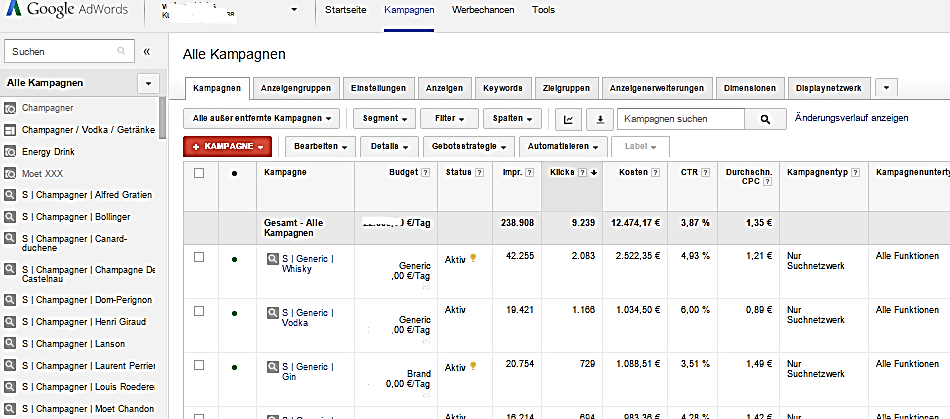Download report with the download icon

click(600, 119)
